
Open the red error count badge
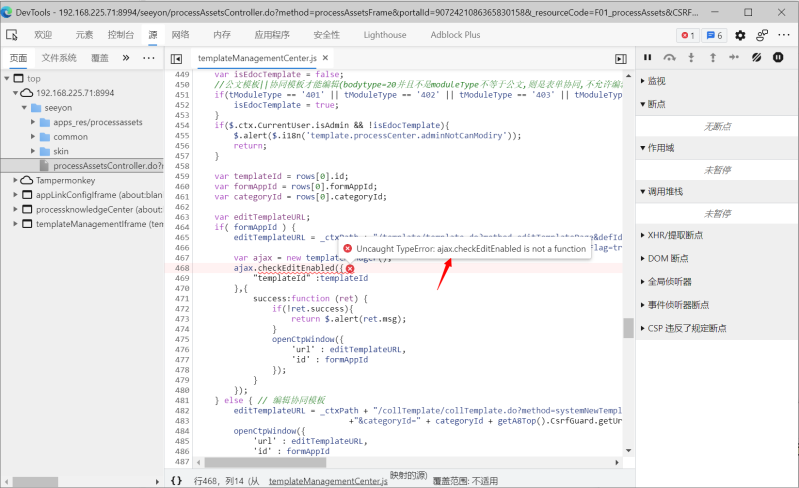688,35
